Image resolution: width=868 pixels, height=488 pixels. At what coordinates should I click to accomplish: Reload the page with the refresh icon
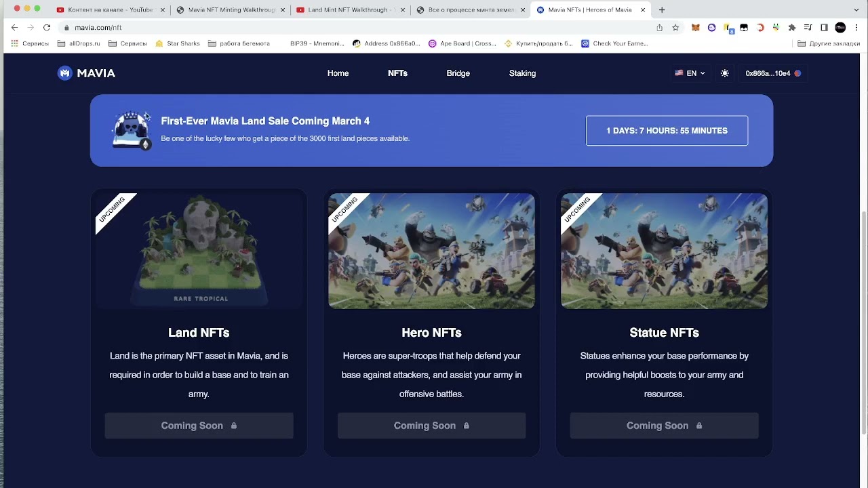[x=47, y=27]
